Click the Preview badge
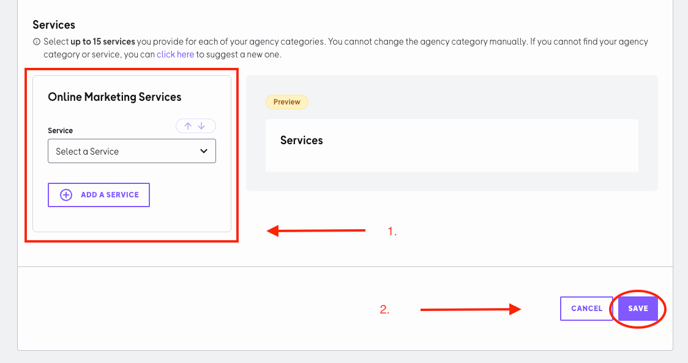 (287, 102)
